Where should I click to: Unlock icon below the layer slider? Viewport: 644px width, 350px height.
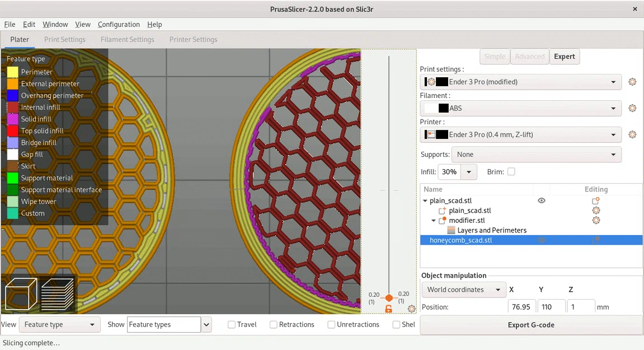click(x=388, y=309)
